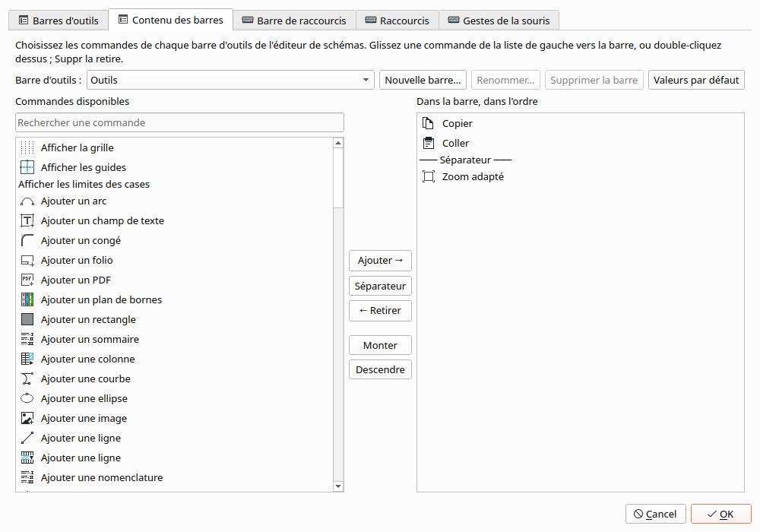The image size is (760, 532).
Task: Click the Ajouter un plan de bornes icon
Action: [27, 299]
